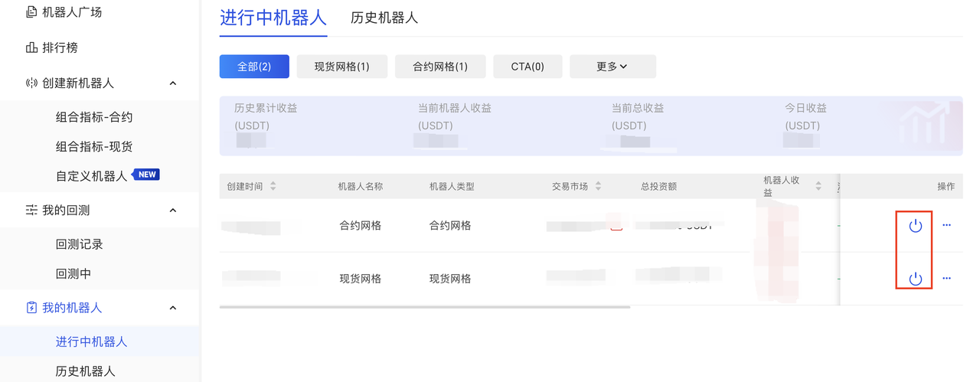Click power icon for 合约网格 robot
Image resolution: width=980 pixels, height=382 pixels.
[915, 226]
